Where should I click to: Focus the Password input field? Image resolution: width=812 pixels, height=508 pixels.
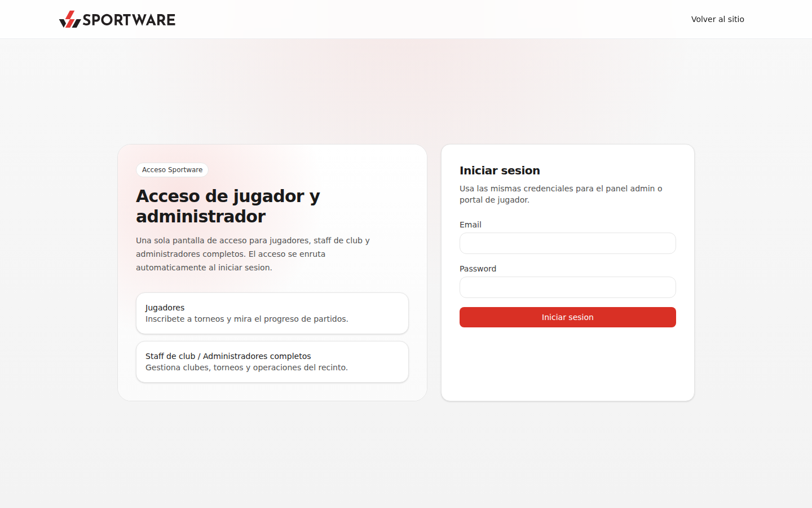click(567, 287)
